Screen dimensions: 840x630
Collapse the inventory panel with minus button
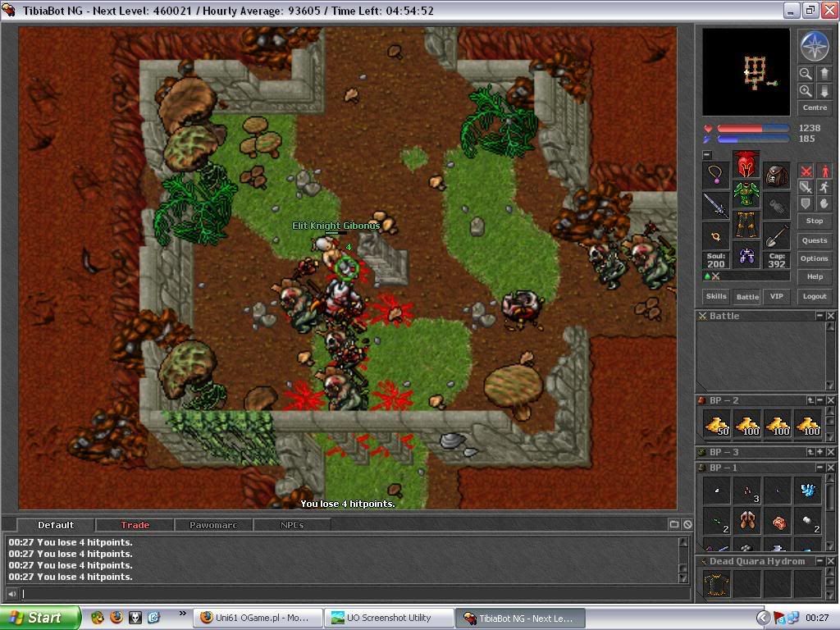coord(707,155)
